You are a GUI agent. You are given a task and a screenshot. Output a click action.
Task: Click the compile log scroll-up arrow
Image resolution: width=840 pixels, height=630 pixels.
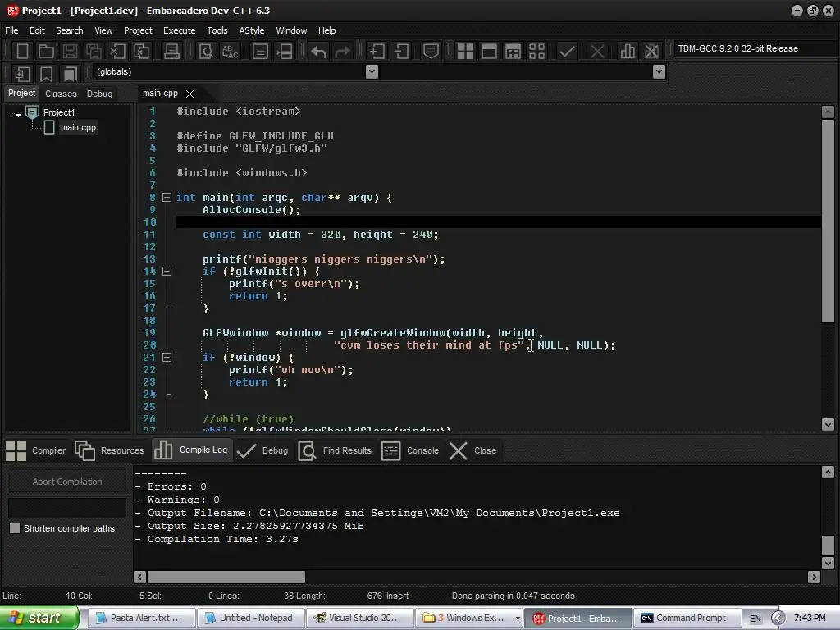(828, 472)
